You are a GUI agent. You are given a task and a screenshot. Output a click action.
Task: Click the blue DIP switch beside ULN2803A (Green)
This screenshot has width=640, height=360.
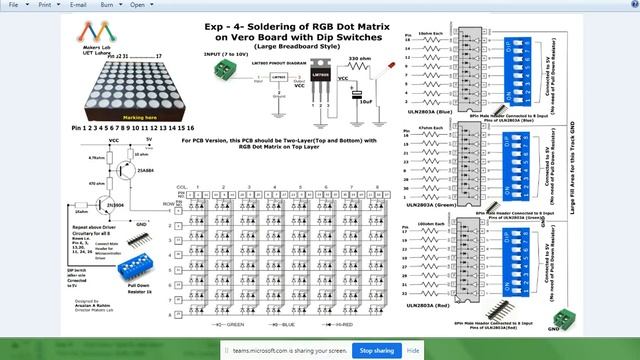coord(516,167)
